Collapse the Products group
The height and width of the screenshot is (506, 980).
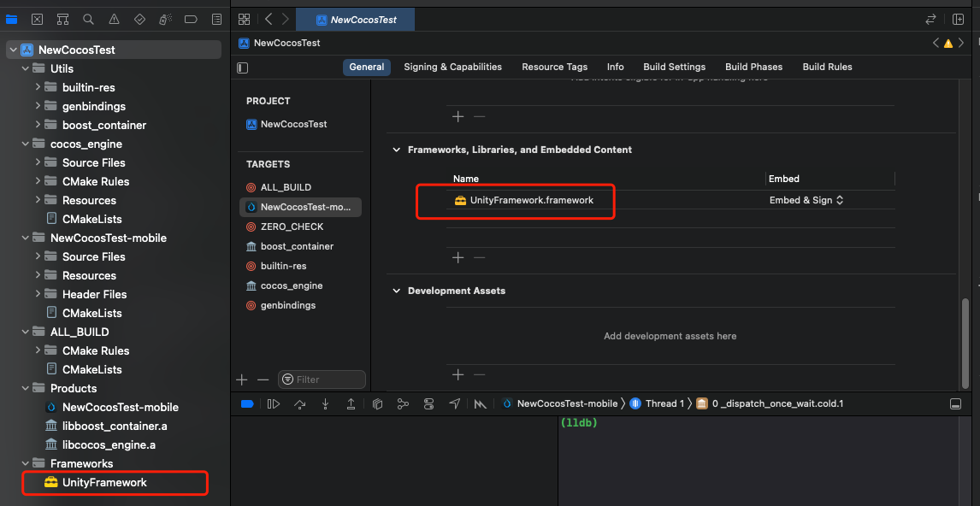coord(26,388)
